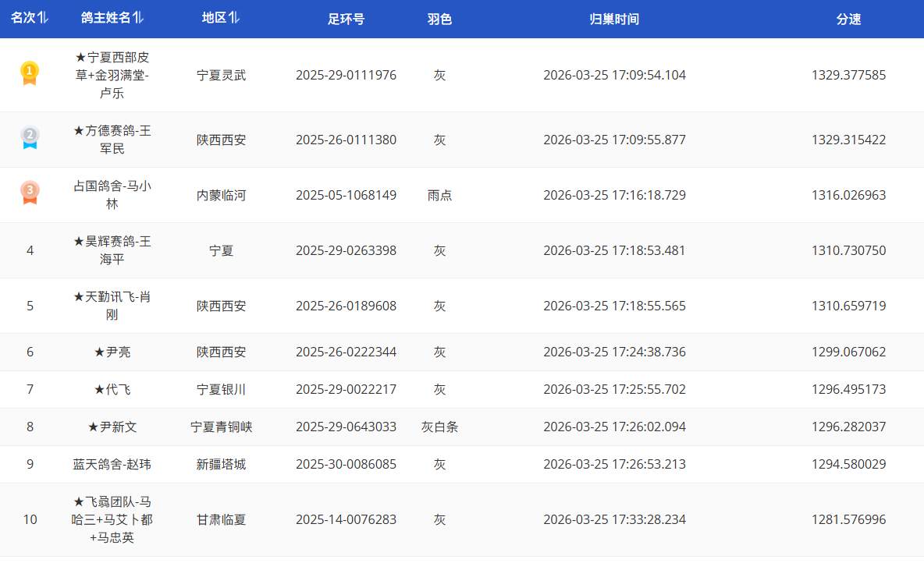The height and width of the screenshot is (563, 924).
Task: Select owner 方德赛鸽-王军民 name
Action: 112,140
